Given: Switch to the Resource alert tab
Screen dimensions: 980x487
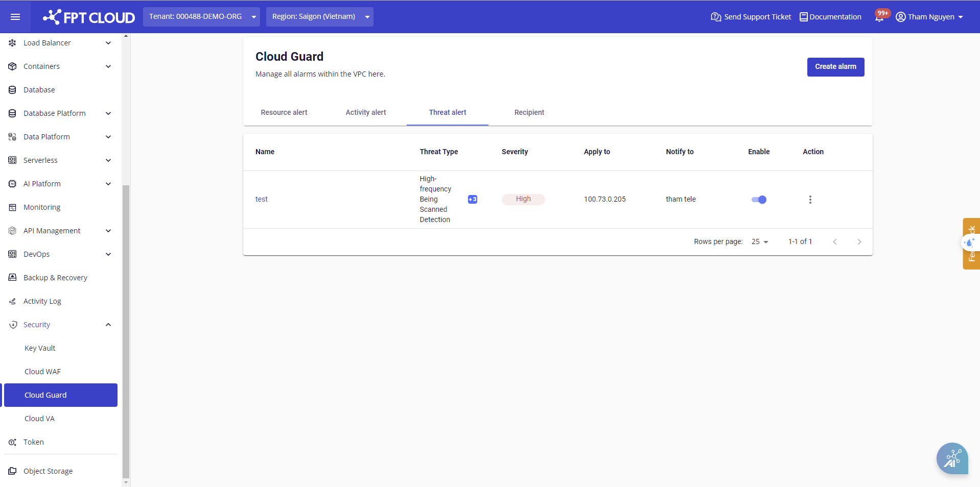Looking at the screenshot, I should coord(284,112).
